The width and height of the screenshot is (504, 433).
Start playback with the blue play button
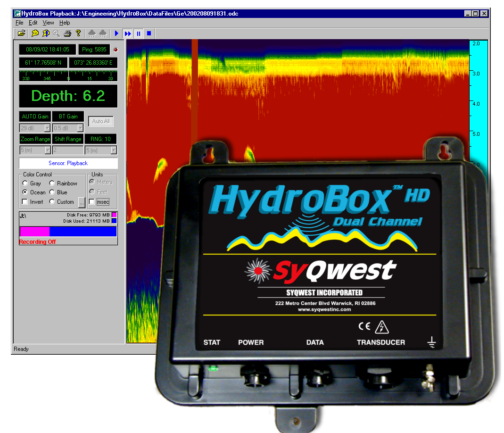coord(116,33)
